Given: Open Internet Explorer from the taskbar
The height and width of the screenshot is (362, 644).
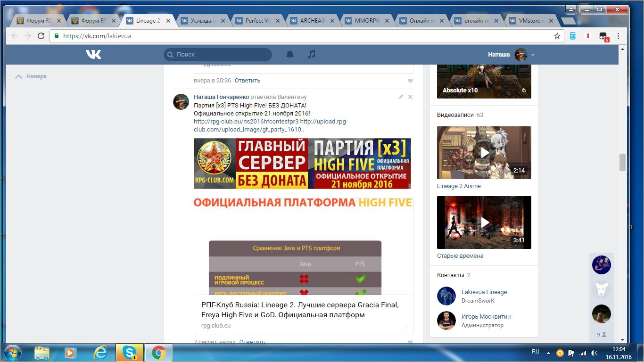Looking at the screenshot, I should click(x=100, y=353).
